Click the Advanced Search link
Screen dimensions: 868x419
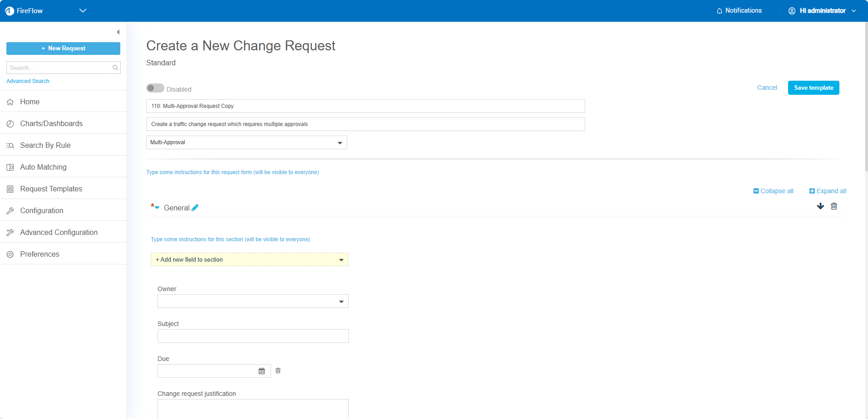[28, 81]
